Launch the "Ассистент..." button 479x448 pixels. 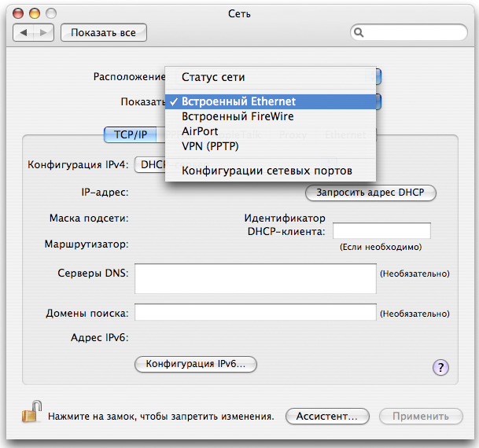point(326,417)
